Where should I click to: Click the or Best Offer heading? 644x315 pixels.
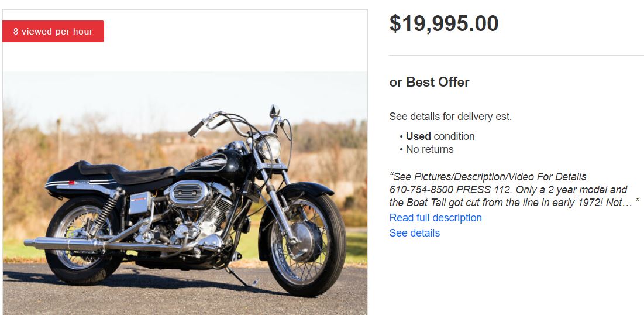(429, 83)
